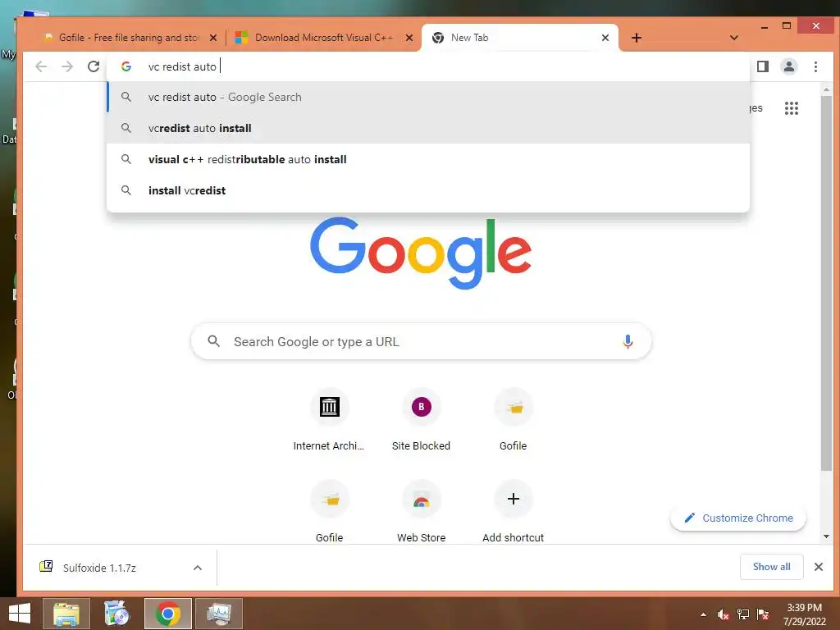Choose 'visual c++ redistributable auto install' suggestion
This screenshot has height=630, width=840.
coord(428,159)
